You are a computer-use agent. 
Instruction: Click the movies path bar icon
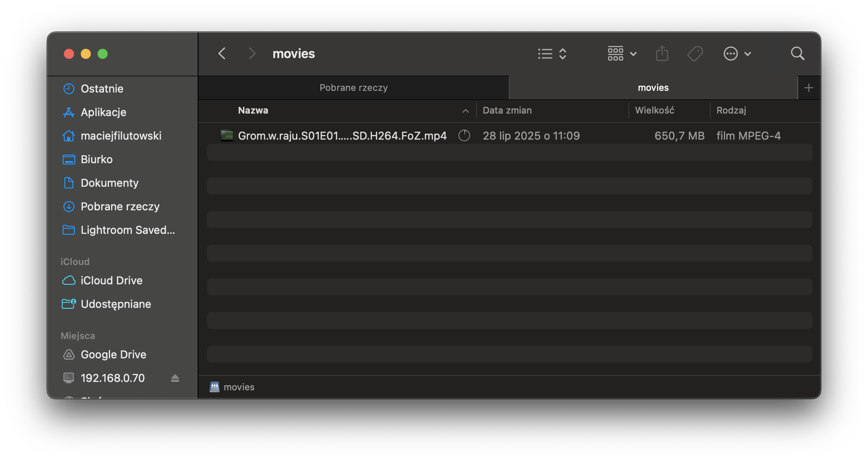214,387
